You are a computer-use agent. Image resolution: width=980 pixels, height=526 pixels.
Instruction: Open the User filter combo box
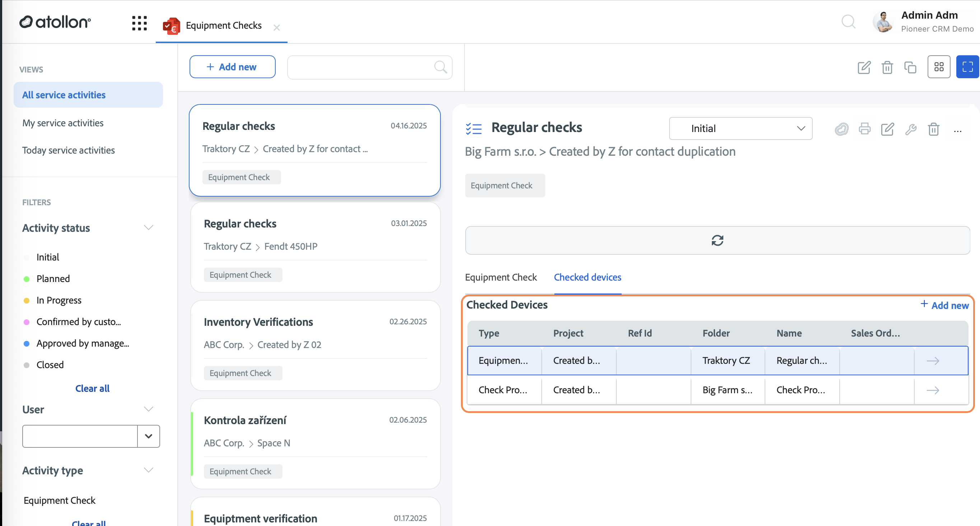click(91, 436)
